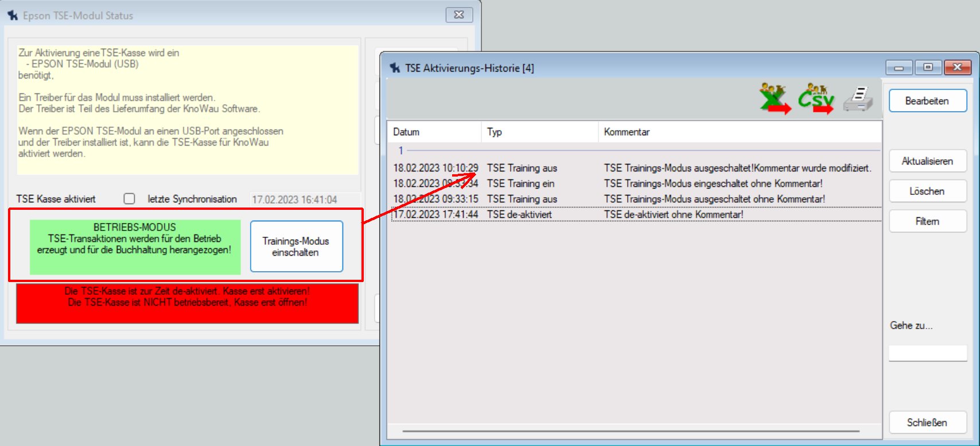Click the Gehe zu input field
The height and width of the screenshot is (446, 980).
927,353
